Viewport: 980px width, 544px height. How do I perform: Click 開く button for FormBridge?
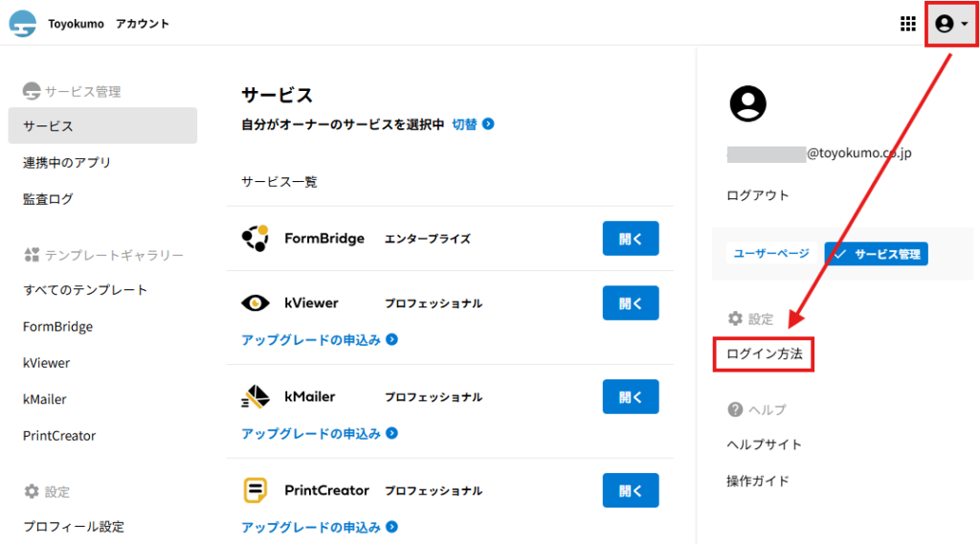(x=631, y=238)
